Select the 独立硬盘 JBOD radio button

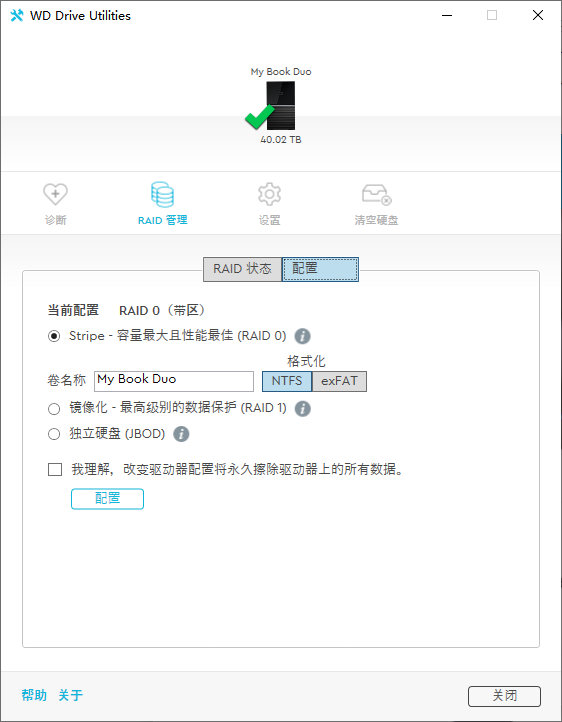point(54,434)
